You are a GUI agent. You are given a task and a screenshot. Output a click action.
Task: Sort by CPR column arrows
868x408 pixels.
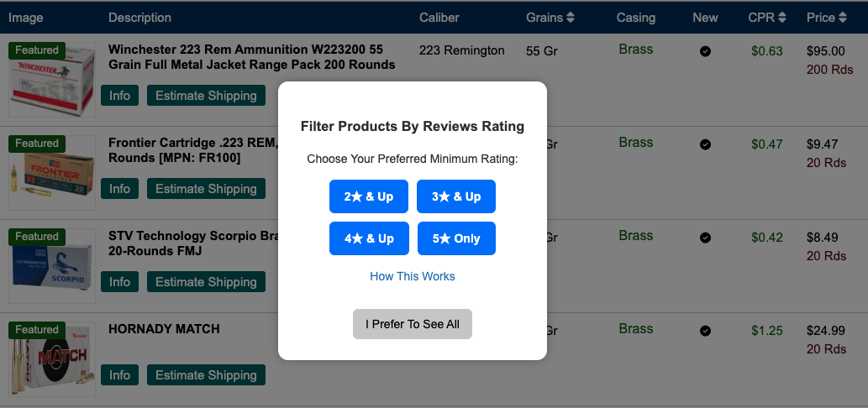(x=782, y=18)
